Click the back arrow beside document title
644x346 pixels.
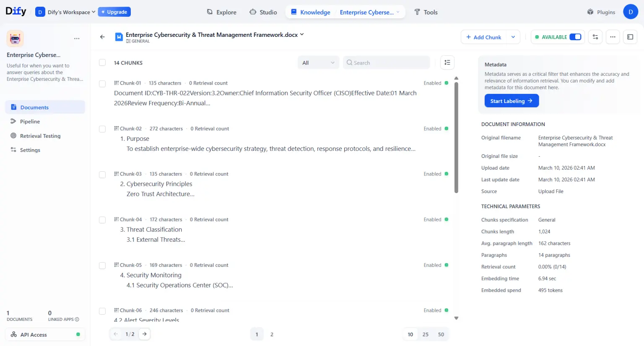coord(102,37)
